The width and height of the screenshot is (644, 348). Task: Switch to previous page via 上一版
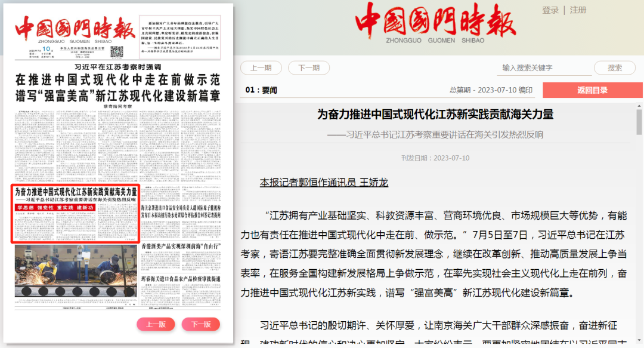pyautogui.click(x=155, y=323)
